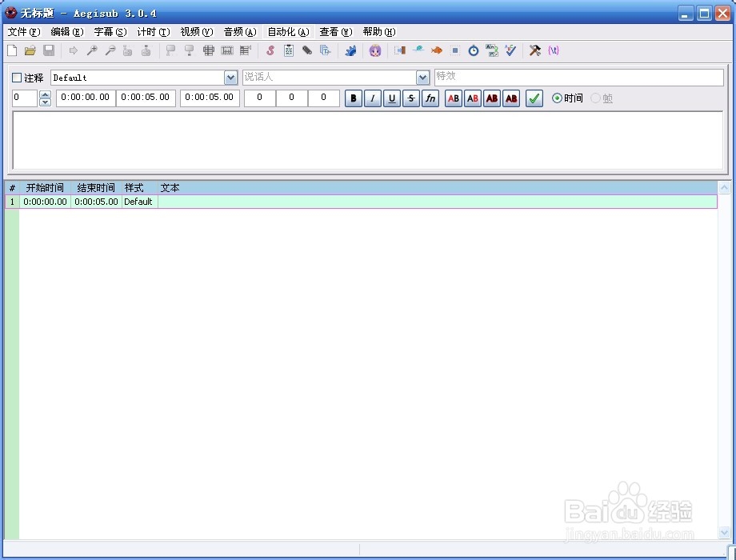
Task: Click the Jump to arrow icon
Action: click(74, 50)
